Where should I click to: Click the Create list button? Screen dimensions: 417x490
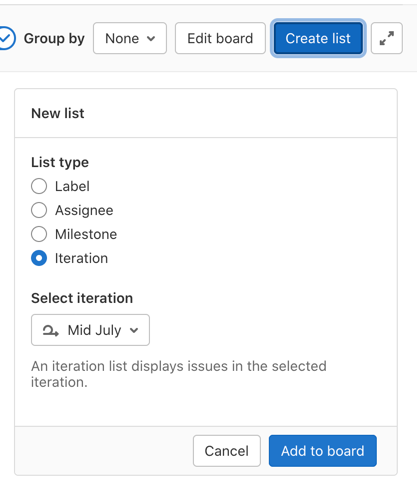pos(318,38)
